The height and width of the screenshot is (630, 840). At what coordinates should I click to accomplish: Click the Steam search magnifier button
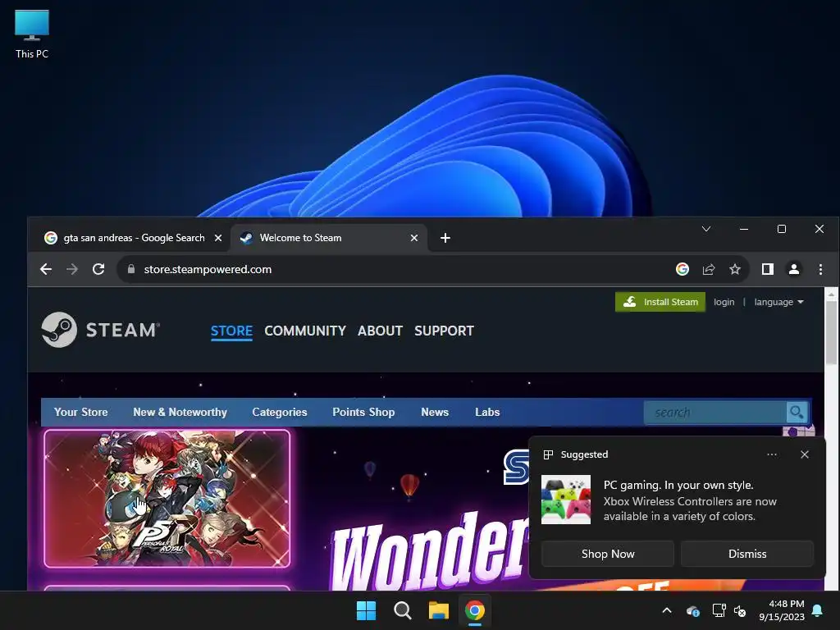coord(797,412)
